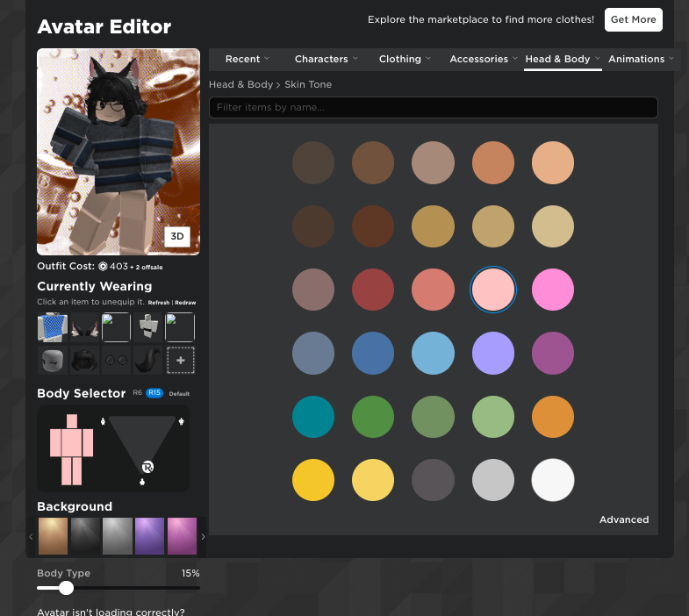Screen dimensions: 689x616
Task: Open Advanced skin tone options
Action: tap(624, 519)
